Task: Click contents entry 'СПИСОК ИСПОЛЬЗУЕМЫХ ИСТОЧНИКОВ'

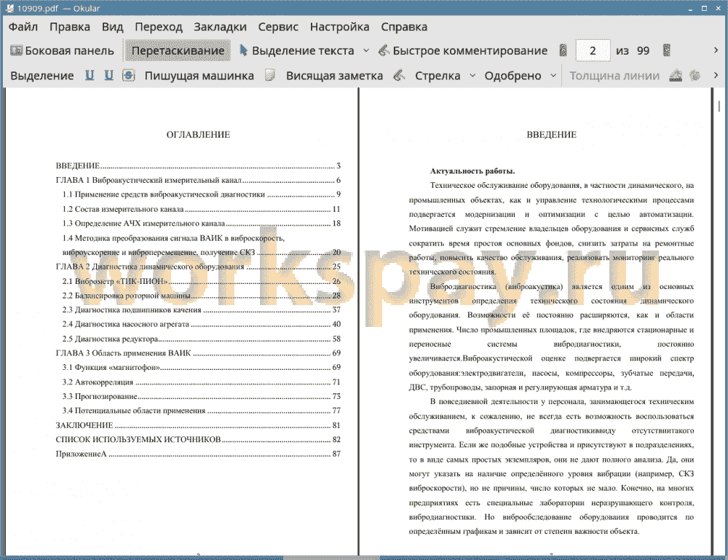Action: (x=198, y=440)
